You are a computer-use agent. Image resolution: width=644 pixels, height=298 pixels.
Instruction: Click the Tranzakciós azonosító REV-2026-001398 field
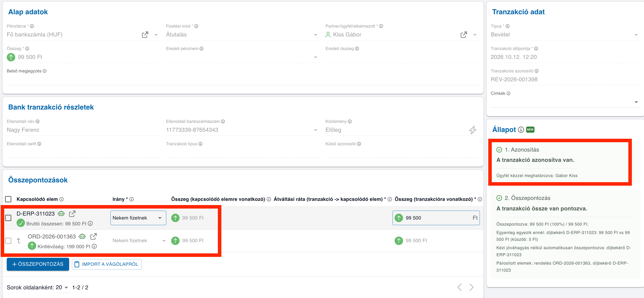pos(565,80)
